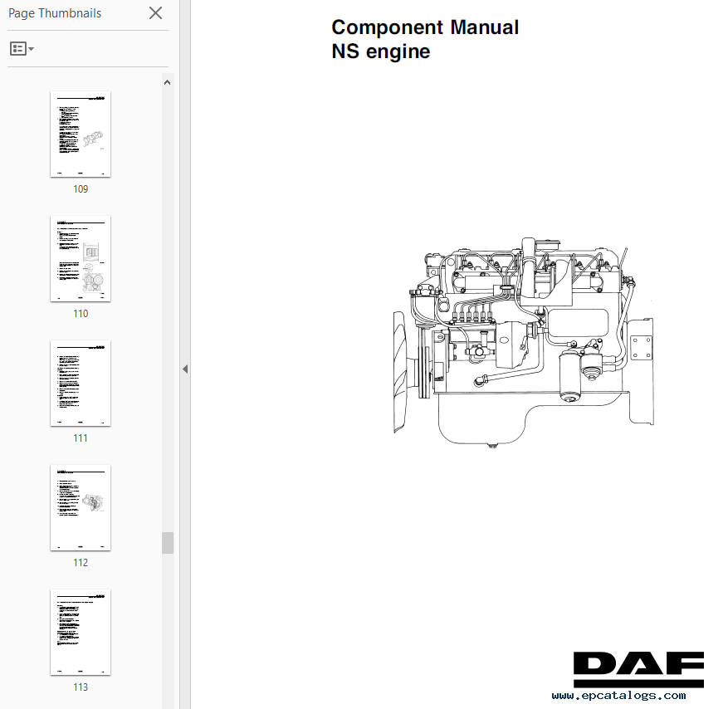The height and width of the screenshot is (709, 728).
Task: Select page 110 thumbnail
Action: 81,259
